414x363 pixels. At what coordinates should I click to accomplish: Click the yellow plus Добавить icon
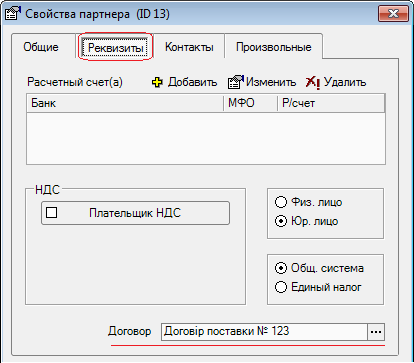point(157,82)
